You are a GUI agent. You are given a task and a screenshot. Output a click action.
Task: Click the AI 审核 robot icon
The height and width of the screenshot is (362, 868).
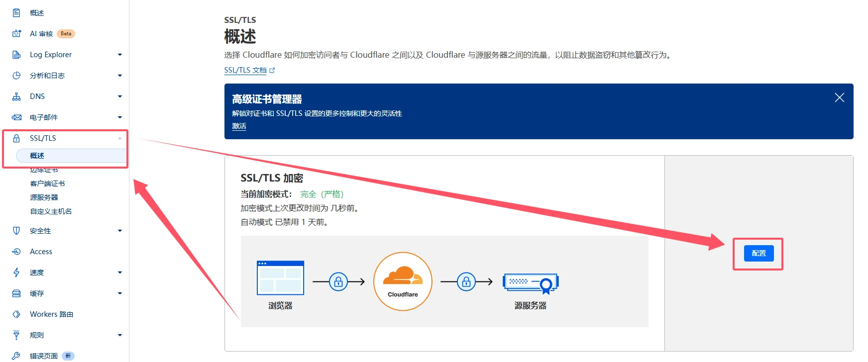16,34
